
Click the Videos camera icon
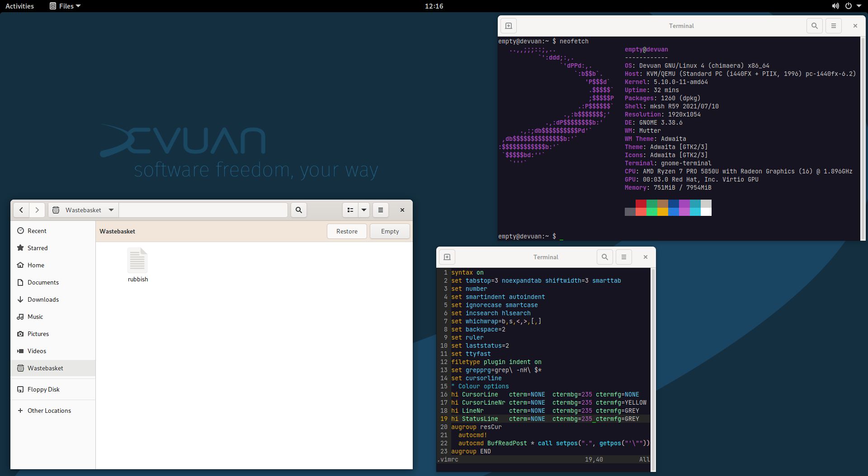click(x=20, y=351)
